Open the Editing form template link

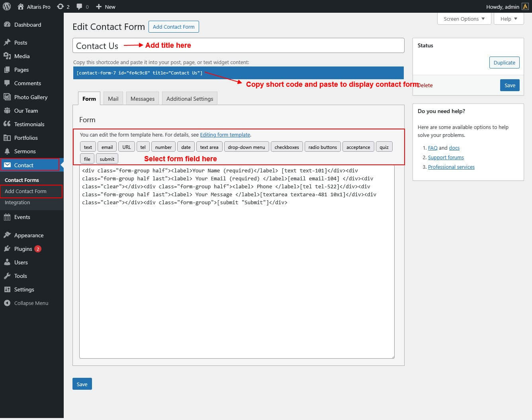tap(225, 135)
